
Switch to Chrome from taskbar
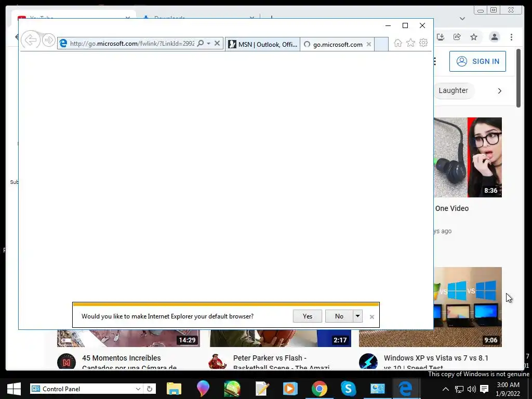(320, 389)
